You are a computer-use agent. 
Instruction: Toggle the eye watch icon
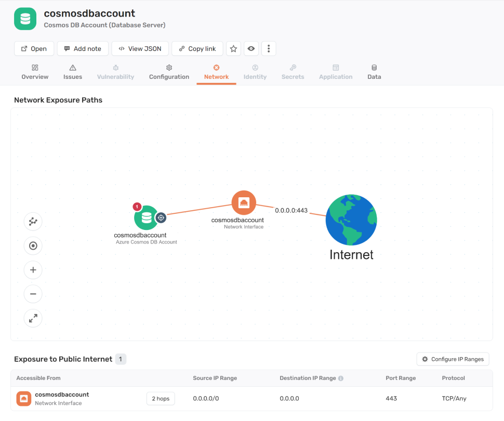[x=251, y=48]
